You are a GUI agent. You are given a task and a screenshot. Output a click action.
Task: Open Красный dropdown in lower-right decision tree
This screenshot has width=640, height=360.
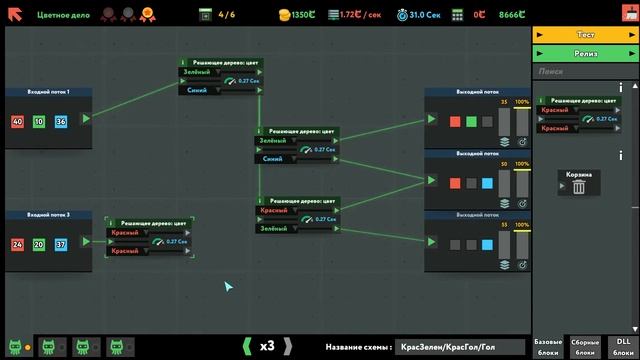pos(278,210)
